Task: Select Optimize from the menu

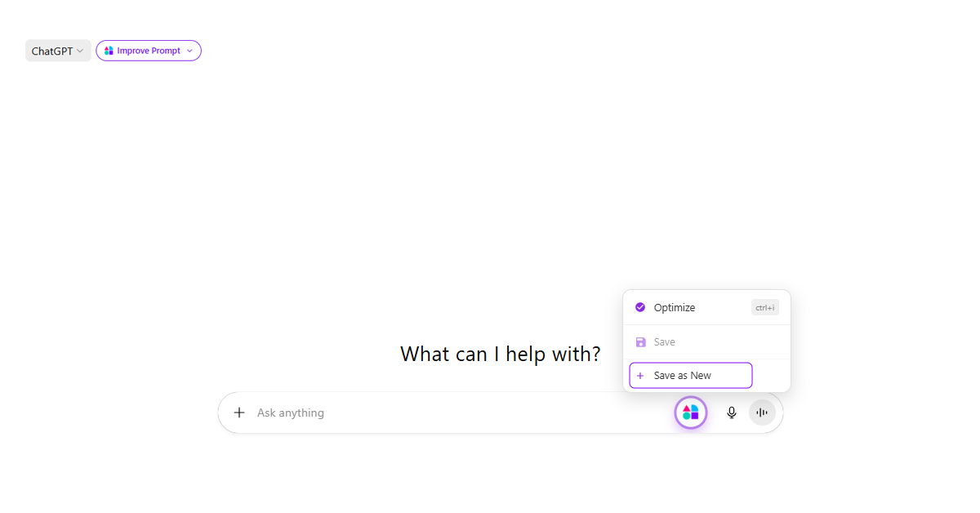Action: coord(675,307)
